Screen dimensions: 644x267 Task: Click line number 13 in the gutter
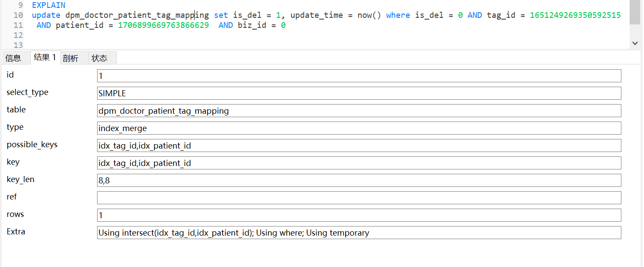pos(18,45)
